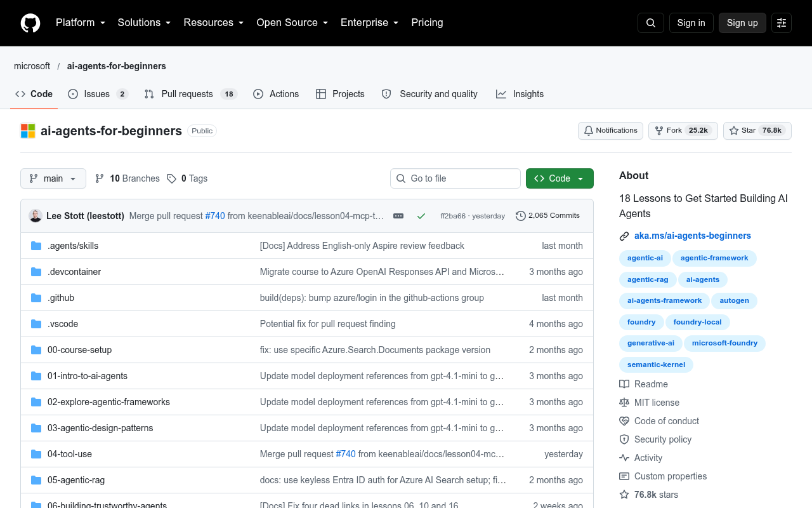Select the Code tab
The image size is (812, 508).
[x=34, y=94]
